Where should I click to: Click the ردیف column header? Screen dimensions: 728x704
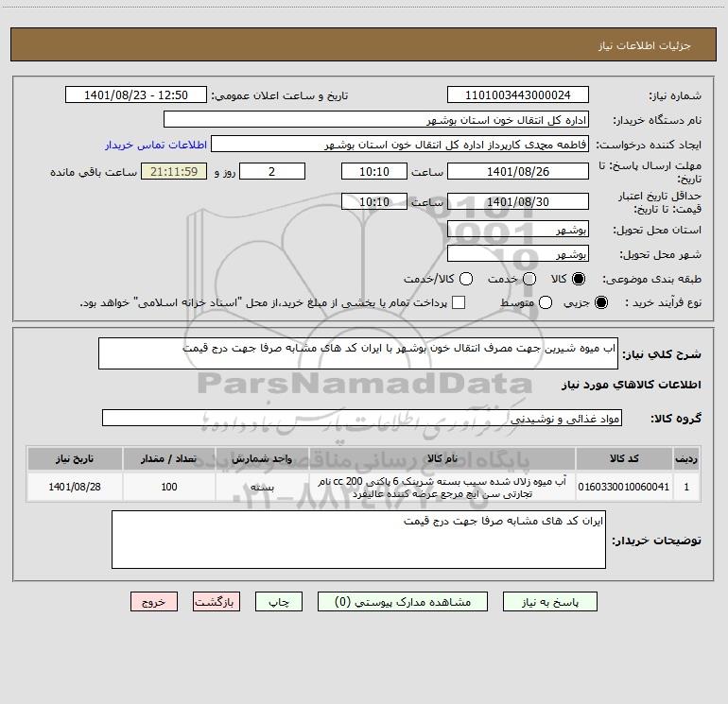686,458
